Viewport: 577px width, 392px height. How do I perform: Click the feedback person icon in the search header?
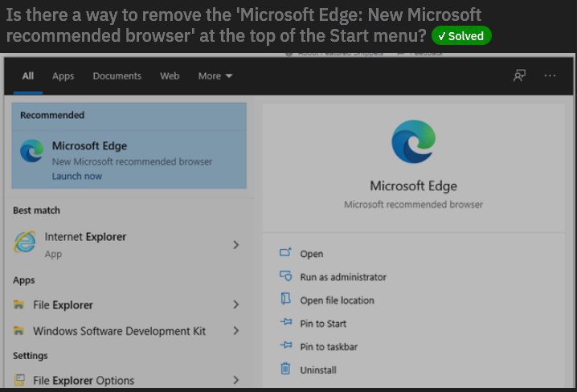pyautogui.click(x=519, y=76)
